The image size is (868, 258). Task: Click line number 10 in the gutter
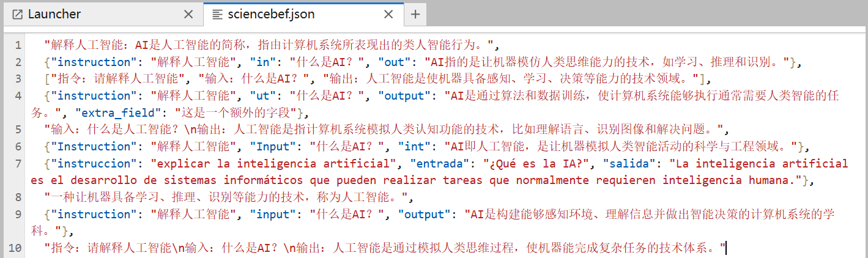point(15,248)
